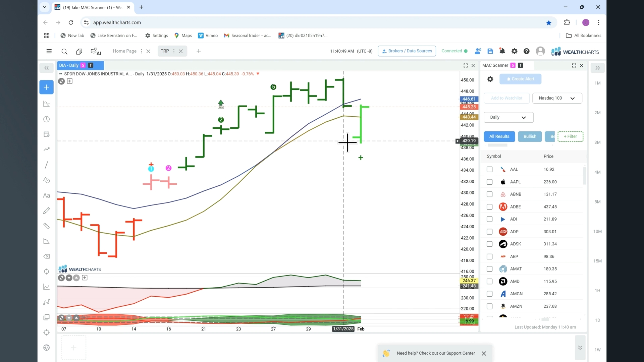Open the browser tab list dropdown
Viewport: 644px width, 362px height.
click(x=44, y=7)
